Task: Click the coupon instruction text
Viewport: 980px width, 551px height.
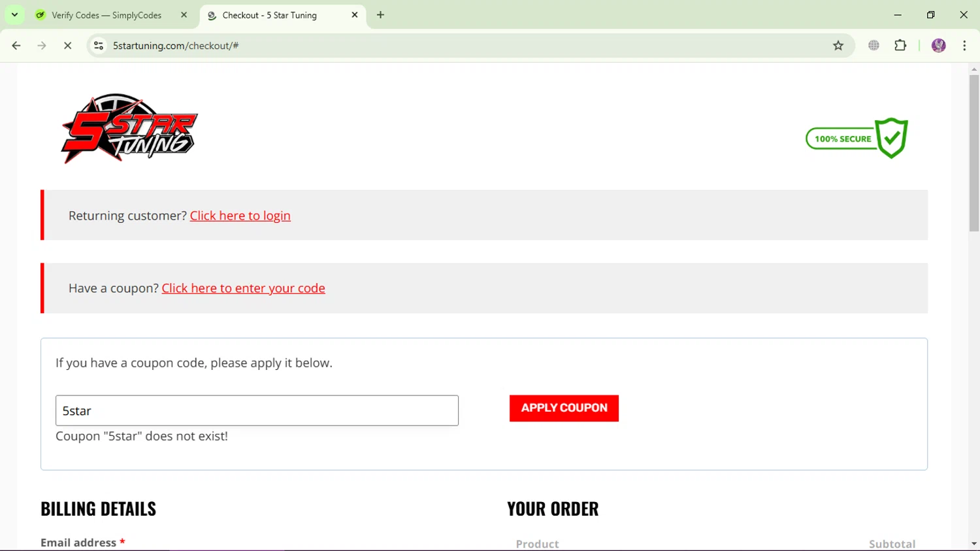Action: (194, 363)
